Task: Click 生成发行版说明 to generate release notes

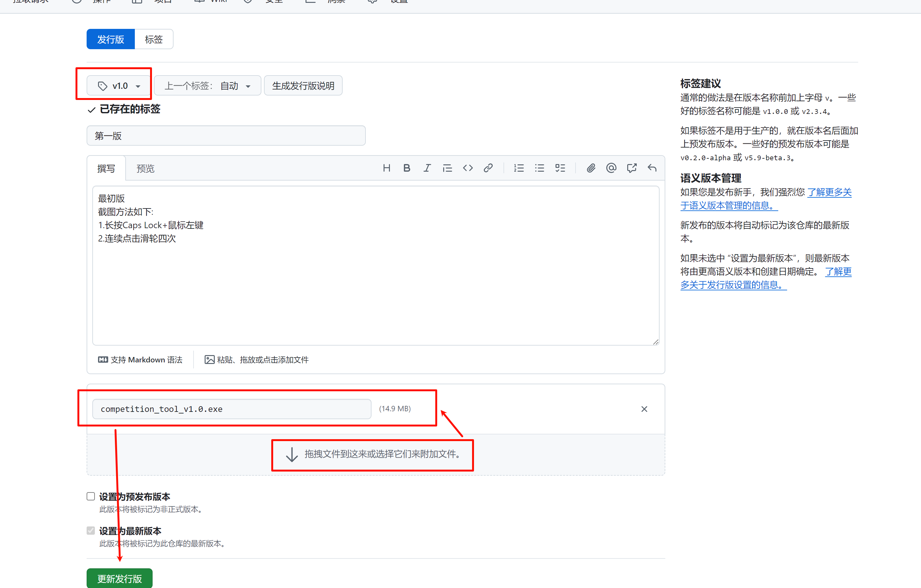Action: pyautogui.click(x=303, y=85)
